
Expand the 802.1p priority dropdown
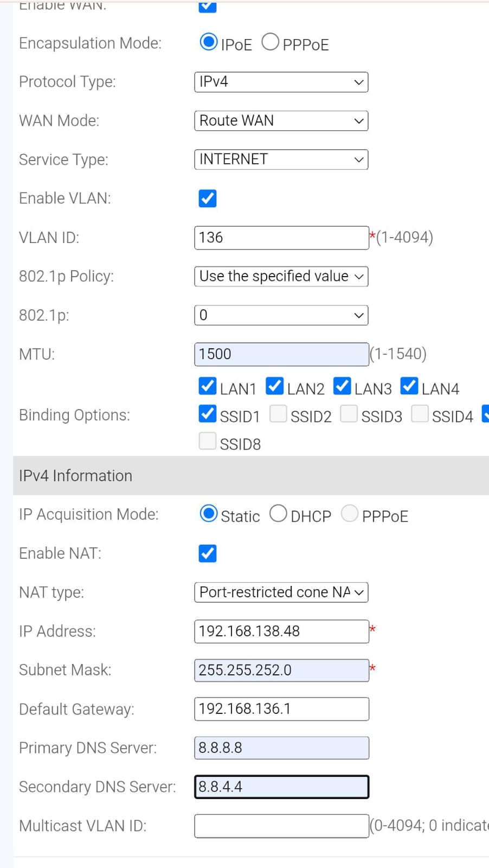(281, 315)
